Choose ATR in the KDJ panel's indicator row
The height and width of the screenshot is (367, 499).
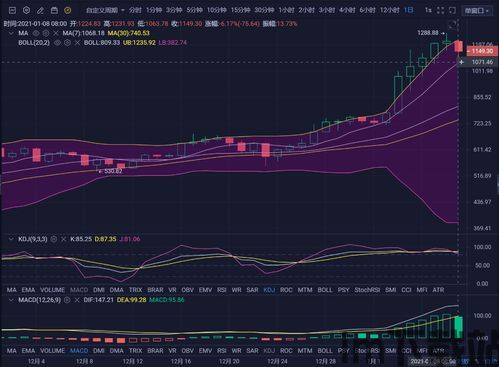438,290
